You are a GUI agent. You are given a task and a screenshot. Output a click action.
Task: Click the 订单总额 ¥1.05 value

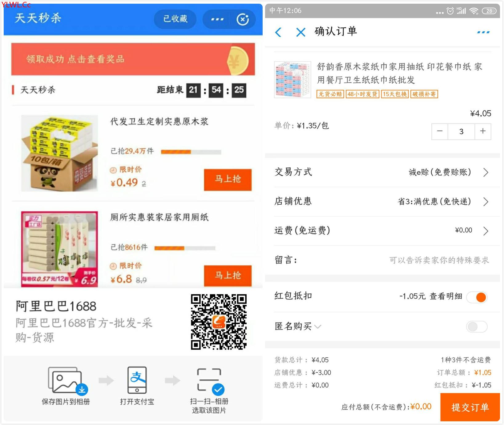(x=482, y=373)
